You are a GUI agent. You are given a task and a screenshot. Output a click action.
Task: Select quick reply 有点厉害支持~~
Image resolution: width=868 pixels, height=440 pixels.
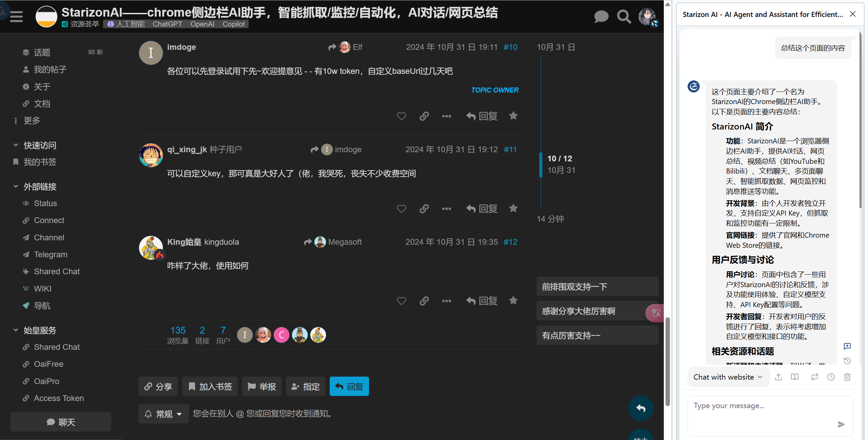597,336
